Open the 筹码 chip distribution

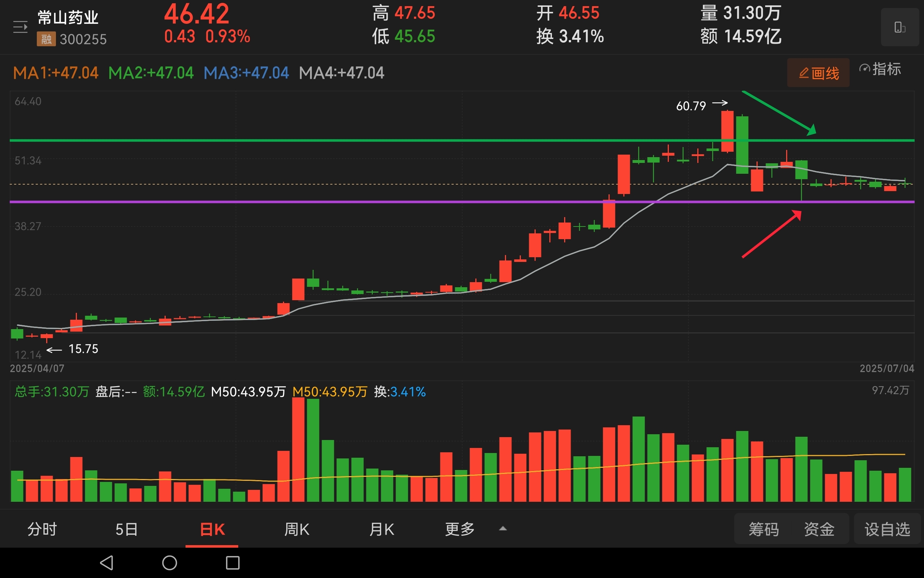[764, 530]
